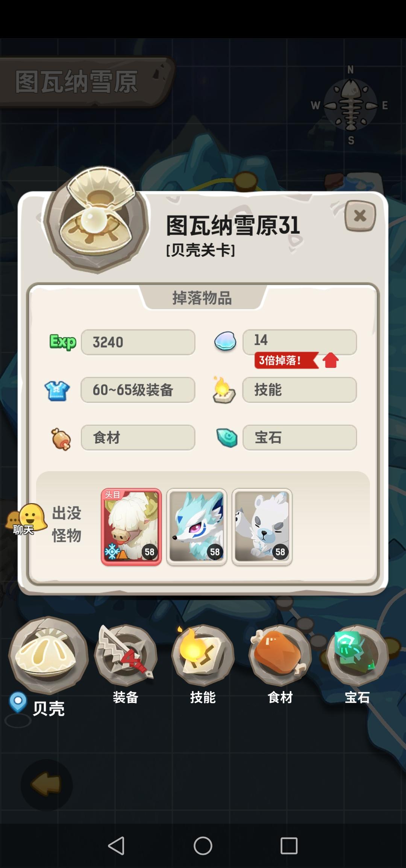
Task: View the 头目 yak boss monster card
Action: [x=131, y=527]
